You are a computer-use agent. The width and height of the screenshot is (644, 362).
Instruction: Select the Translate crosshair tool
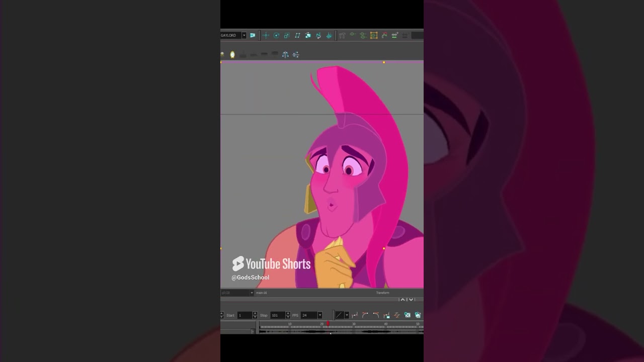coord(266,35)
